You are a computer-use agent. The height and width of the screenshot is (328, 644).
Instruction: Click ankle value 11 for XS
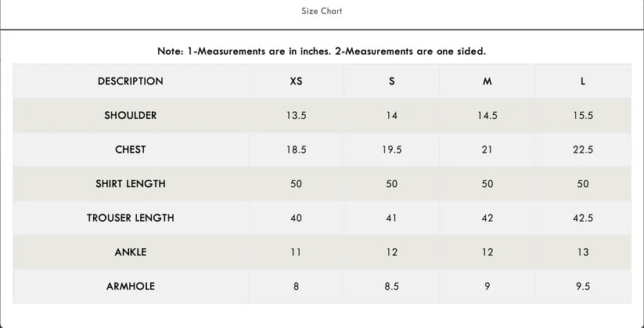(x=296, y=252)
